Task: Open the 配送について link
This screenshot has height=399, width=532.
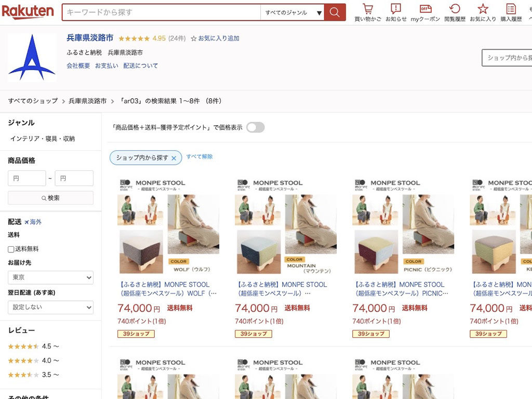Action: point(140,66)
